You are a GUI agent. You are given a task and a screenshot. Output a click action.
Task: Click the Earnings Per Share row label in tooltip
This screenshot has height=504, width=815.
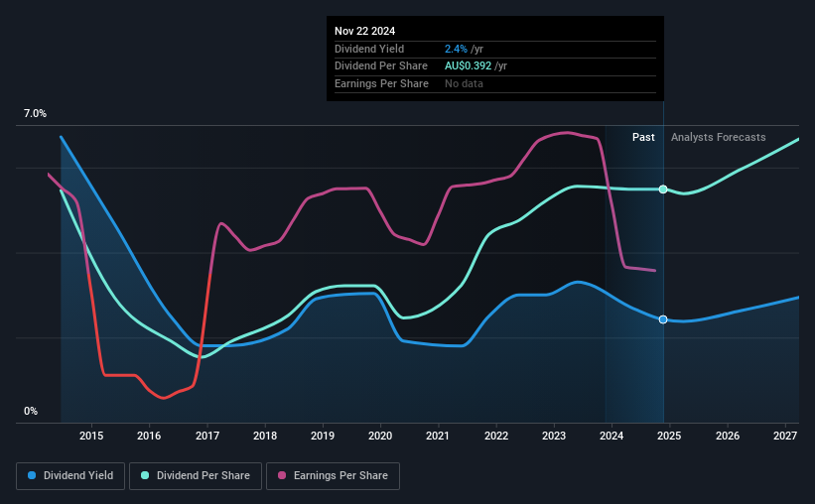pyautogui.click(x=381, y=83)
